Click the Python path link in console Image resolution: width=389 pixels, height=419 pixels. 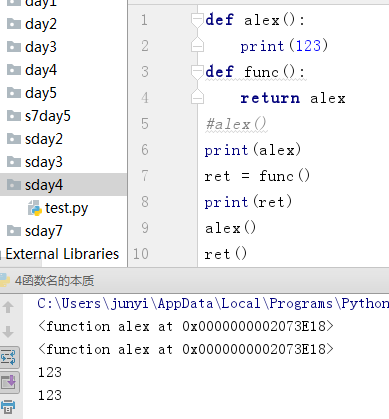[x=213, y=304]
